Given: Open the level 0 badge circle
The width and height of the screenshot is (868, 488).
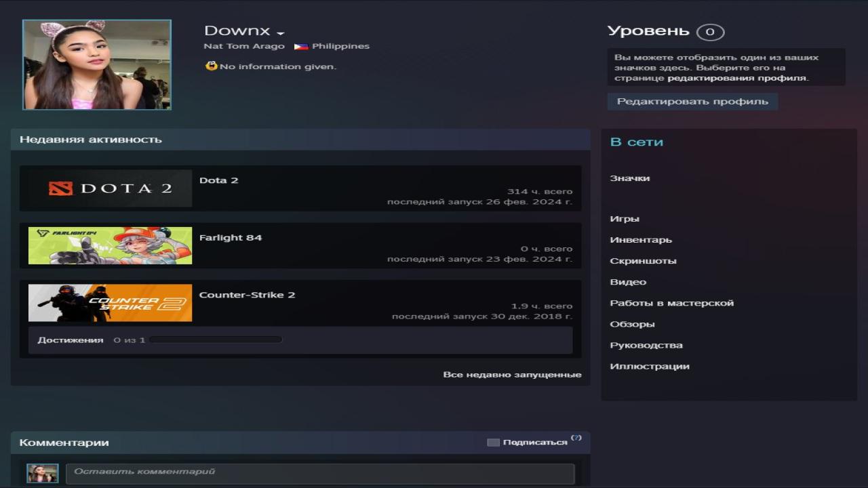Looking at the screenshot, I should click(710, 32).
